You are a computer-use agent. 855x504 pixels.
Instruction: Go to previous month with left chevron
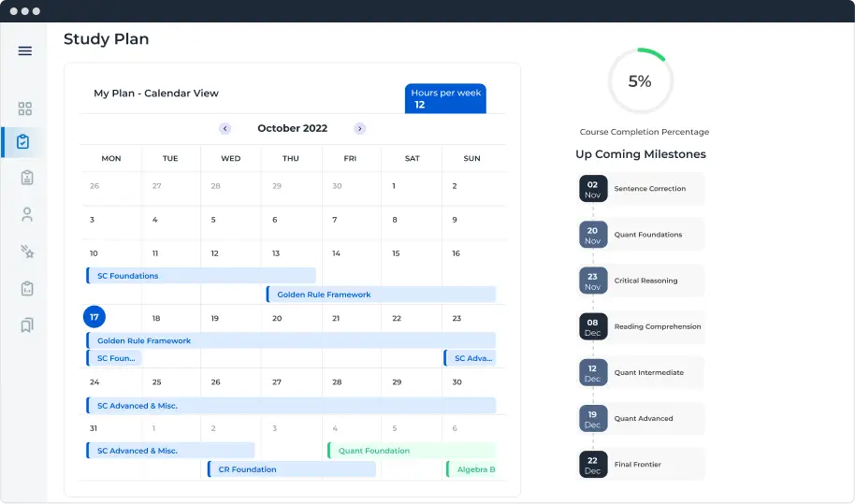click(x=225, y=129)
